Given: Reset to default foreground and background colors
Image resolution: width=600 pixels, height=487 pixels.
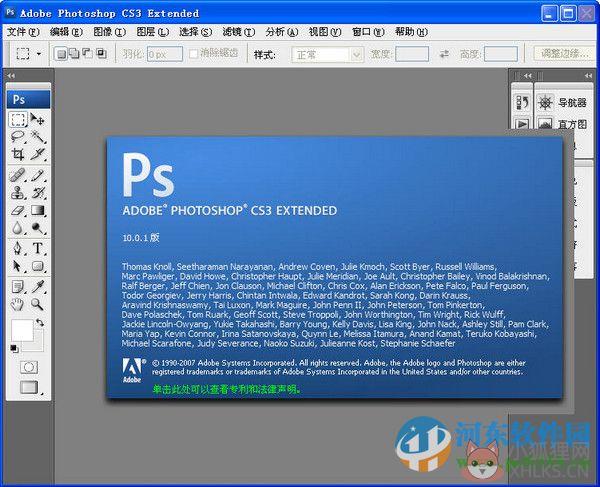Looking at the screenshot, I should [14, 348].
